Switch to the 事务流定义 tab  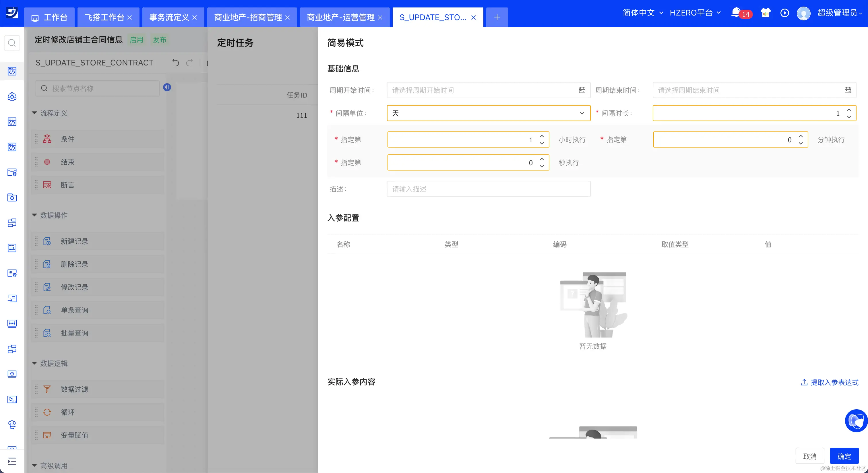click(169, 17)
